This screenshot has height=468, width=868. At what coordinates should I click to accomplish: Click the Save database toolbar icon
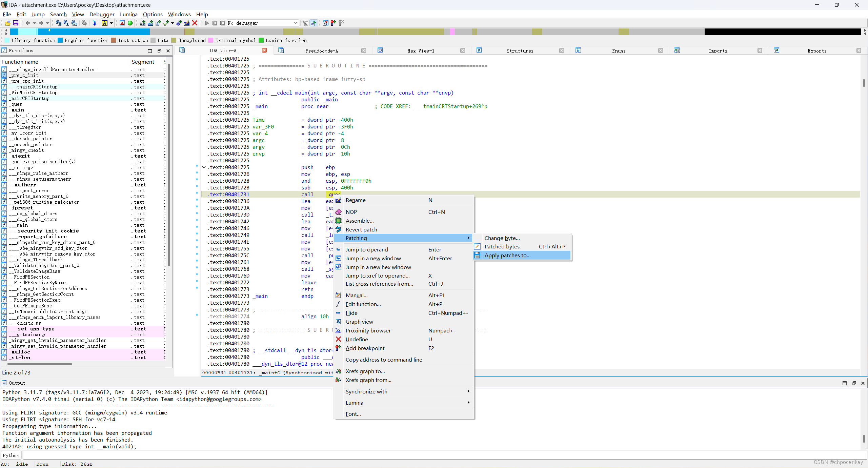coord(16,23)
